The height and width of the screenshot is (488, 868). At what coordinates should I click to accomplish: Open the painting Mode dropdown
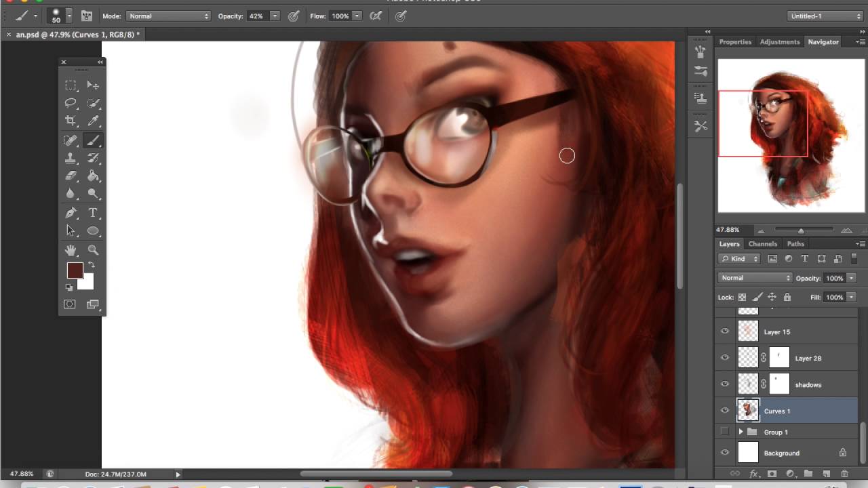tap(168, 16)
